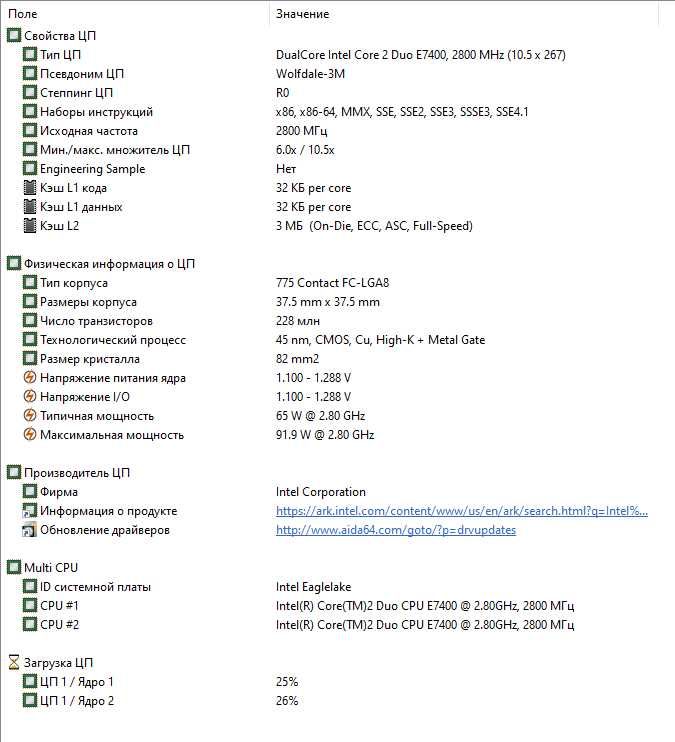Click the hourglass icon of Загрузка ЦП
The width and height of the screenshot is (675, 742).
click(14, 662)
